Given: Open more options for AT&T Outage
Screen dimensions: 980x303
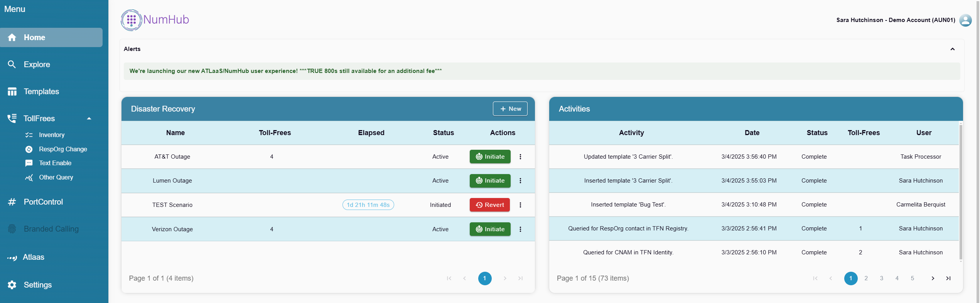Looking at the screenshot, I should tap(520, 157).
